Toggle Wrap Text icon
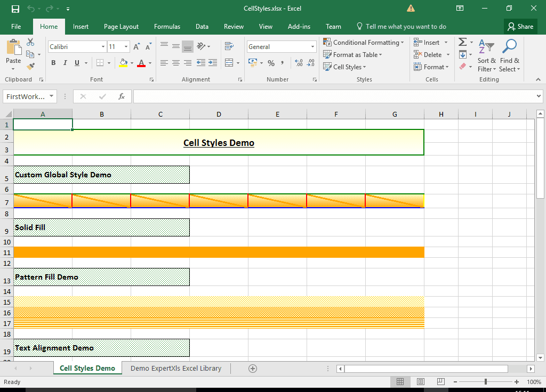The image size is (546, 392). 229,46
